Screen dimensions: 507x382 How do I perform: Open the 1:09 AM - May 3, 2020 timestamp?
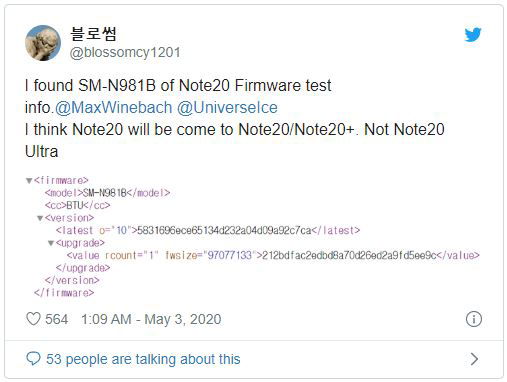tap(151, 319)
